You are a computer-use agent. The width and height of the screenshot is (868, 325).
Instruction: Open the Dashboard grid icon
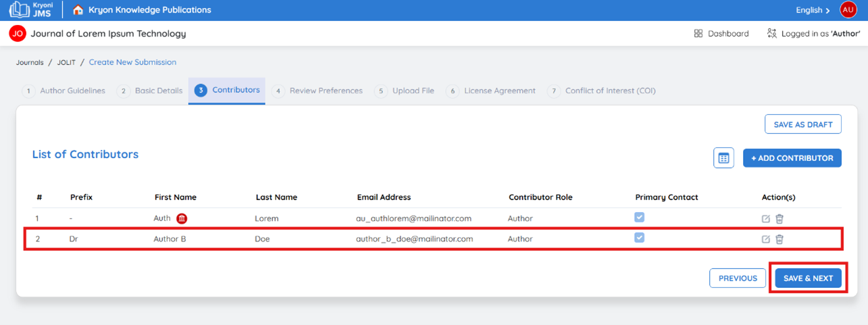tap(698, 33)
